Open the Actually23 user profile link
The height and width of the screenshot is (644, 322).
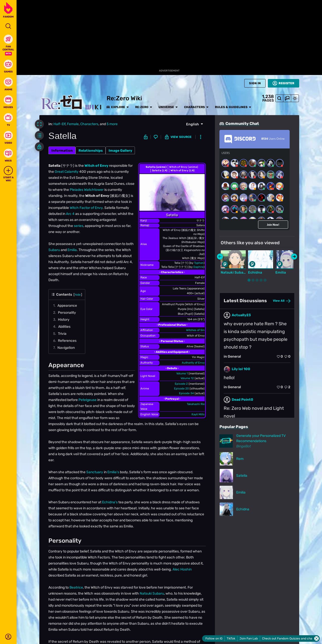tap(241, 315)
